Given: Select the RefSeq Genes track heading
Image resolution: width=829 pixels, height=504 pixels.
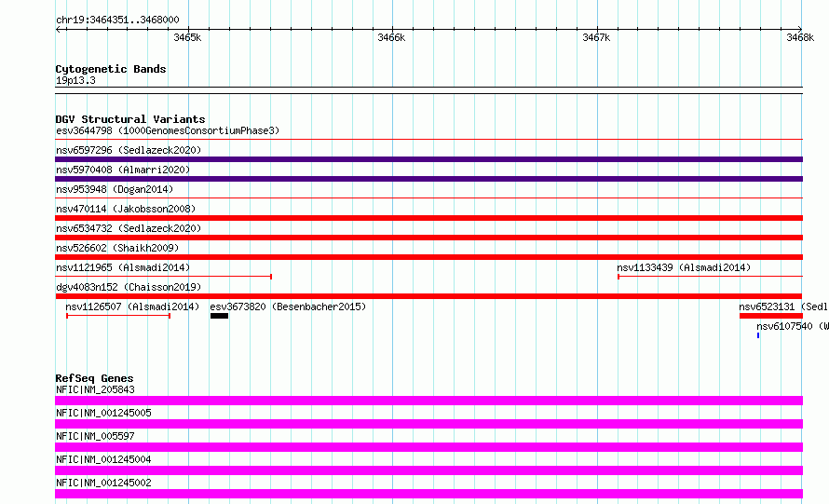Looking at the screenshot, I should [94, 378].
